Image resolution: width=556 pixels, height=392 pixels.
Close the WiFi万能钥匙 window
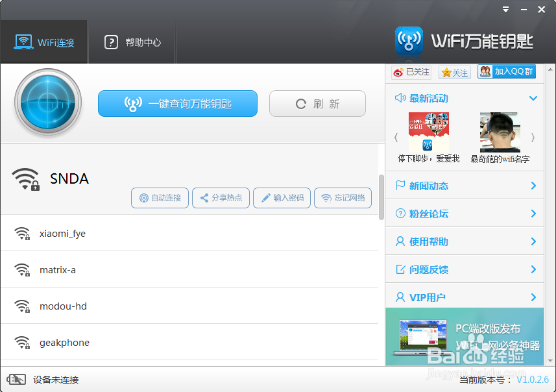[x=541, y=10]
